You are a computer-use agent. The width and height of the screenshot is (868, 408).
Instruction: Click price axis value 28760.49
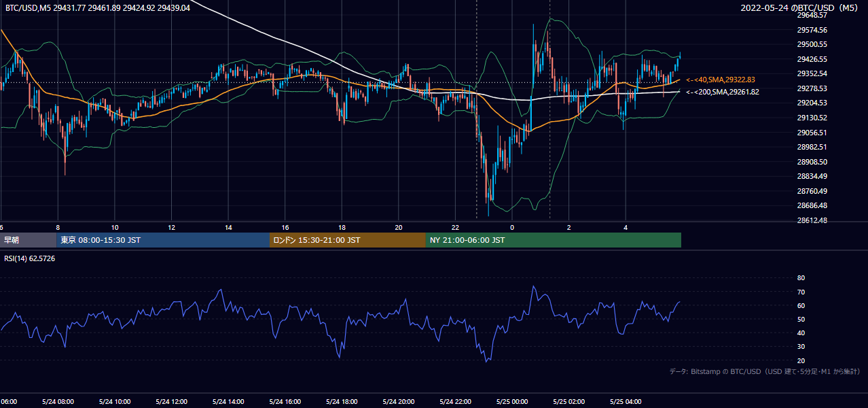pos(812,191)
